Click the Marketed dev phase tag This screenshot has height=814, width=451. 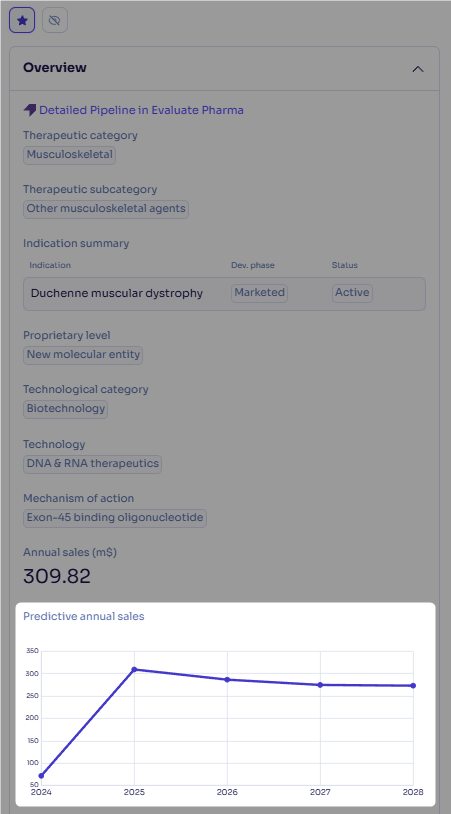click(259, 293)
